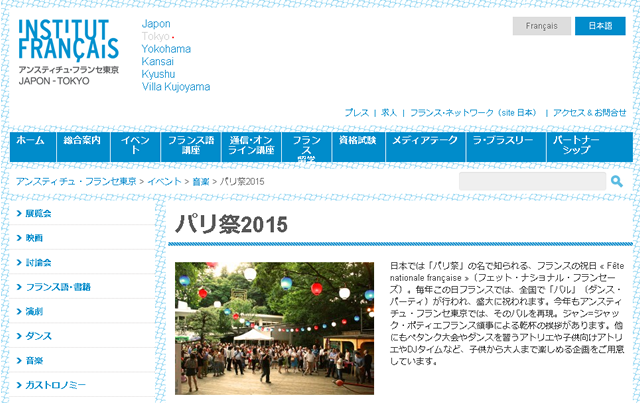This screenshot has height=403, width=640.
Task: Click アンスティチュ・フランセ東京 breadcrumb
Action: click(x=76, y=181)
